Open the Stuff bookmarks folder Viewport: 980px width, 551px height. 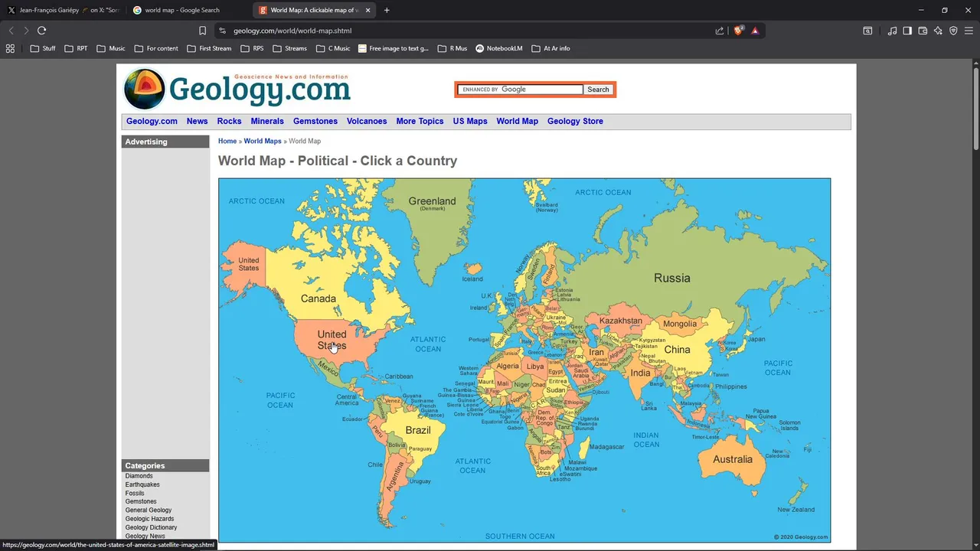[43, 48]
